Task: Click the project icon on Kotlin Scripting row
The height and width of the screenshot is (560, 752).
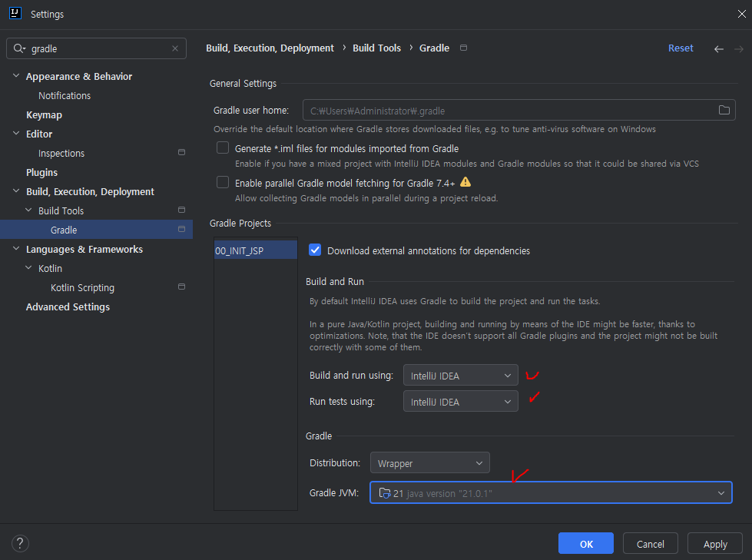Action: 181,287
